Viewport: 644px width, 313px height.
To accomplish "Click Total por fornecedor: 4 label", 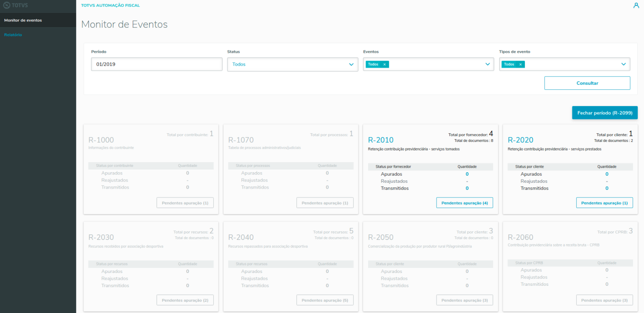I will [x=470, y=134].
